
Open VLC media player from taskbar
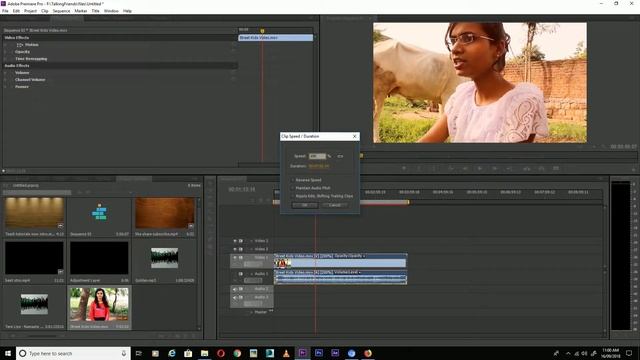point(286,353)
